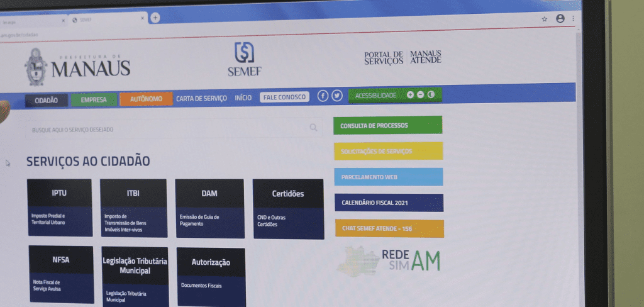Select the Empresa menu item
The width and height of the screenshot is (644, 307).
(94, 100)
